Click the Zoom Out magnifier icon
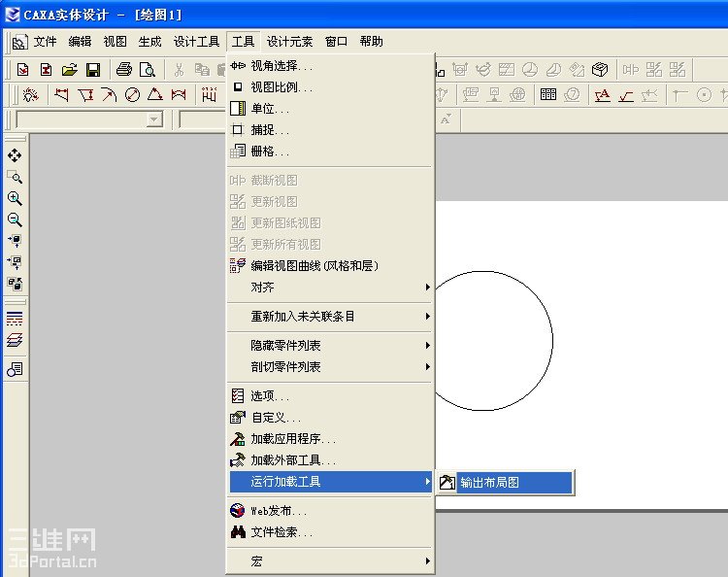The width and height of the screenshot is (728, 577). pos(15,220)
